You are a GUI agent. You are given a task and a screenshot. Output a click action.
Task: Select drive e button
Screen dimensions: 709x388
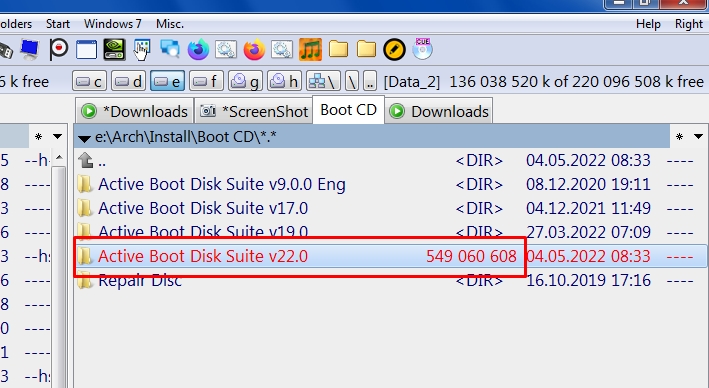[x=167, y=82]
